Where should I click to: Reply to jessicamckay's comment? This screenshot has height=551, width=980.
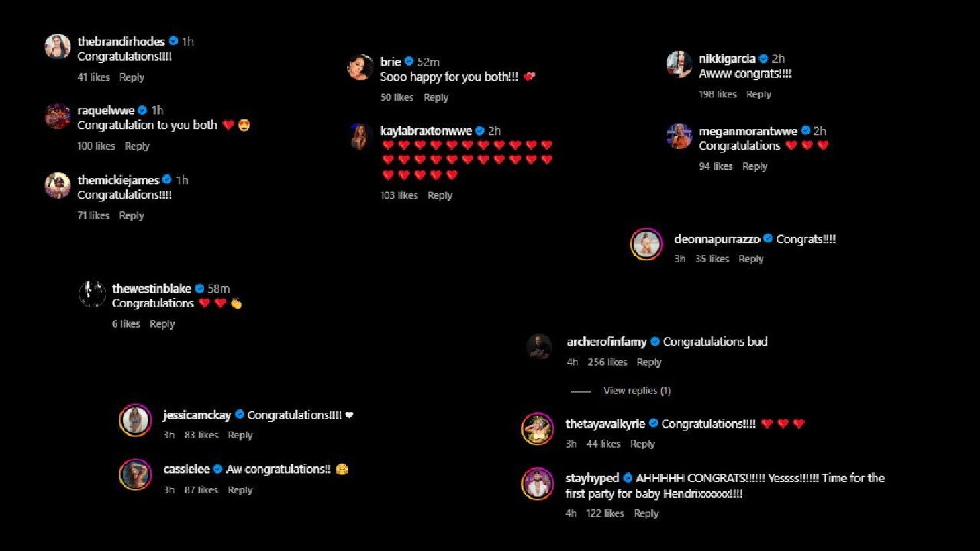pyautogui.click(x=240, y=435)
